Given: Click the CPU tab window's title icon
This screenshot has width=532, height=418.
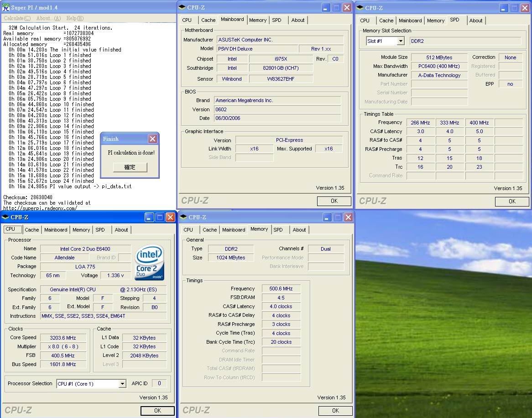Looking at the screenshot, I should 5,217.
